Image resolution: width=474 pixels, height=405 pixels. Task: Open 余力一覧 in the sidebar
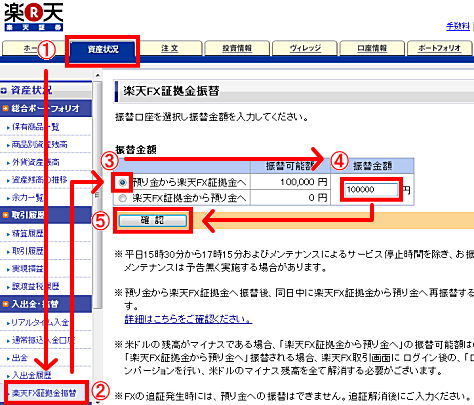[x=28, y=198]
